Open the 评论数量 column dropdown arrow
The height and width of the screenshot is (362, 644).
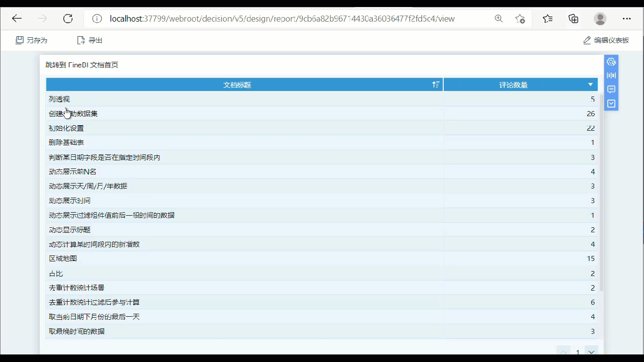[x=591, y=84]
